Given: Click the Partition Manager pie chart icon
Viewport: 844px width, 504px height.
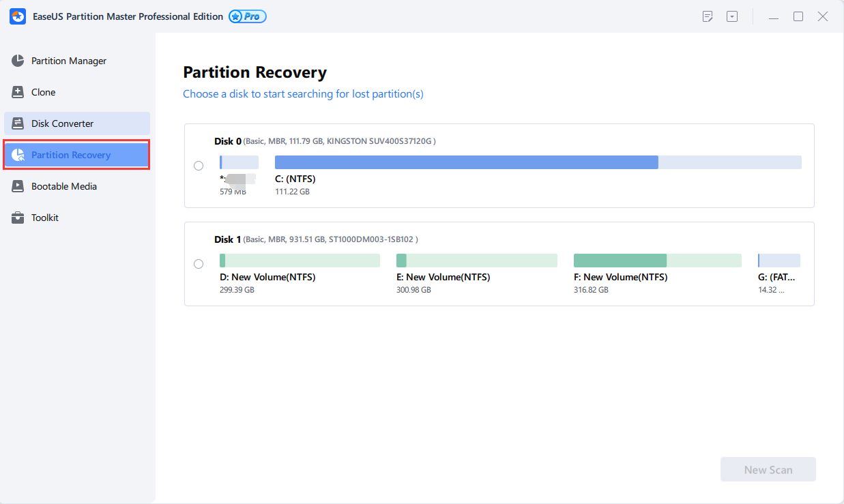Looking at the screenshot, I should coord(18,61).
